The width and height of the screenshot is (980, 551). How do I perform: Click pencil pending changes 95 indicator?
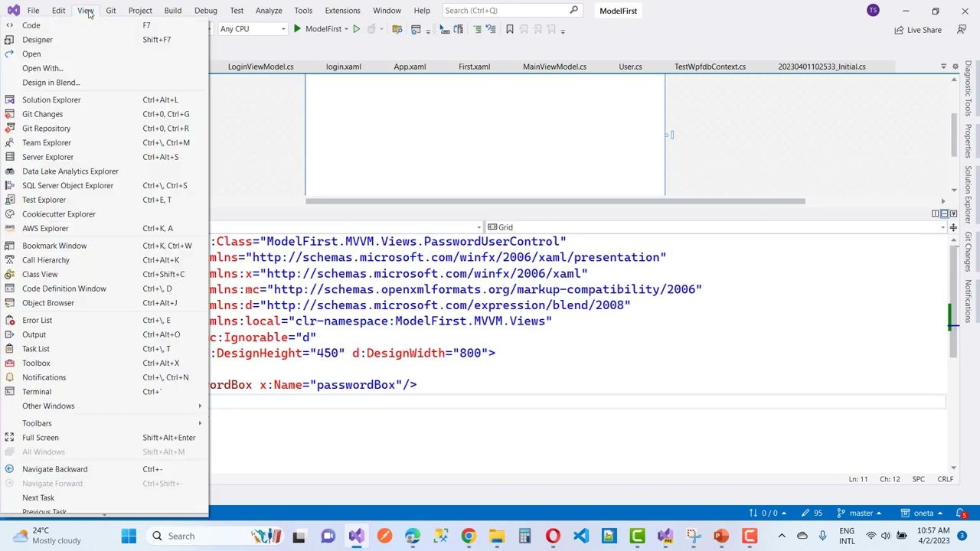click(x=812, y=513)
